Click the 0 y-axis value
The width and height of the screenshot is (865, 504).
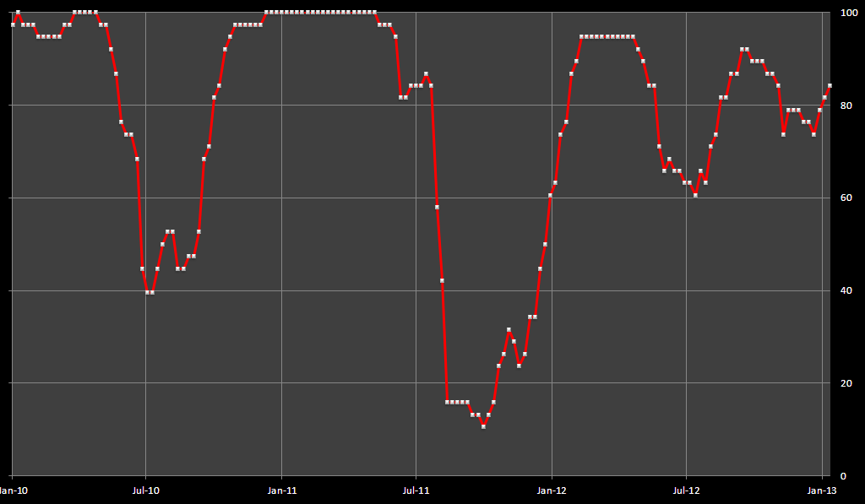click(843, 476)
